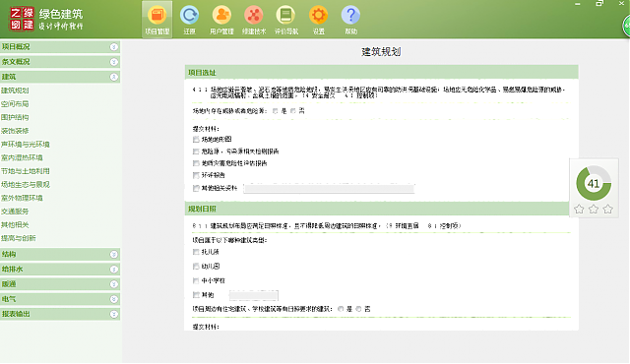Click the score 41 progress ring
Screen dimensions: 630x364
pos(594,183)
